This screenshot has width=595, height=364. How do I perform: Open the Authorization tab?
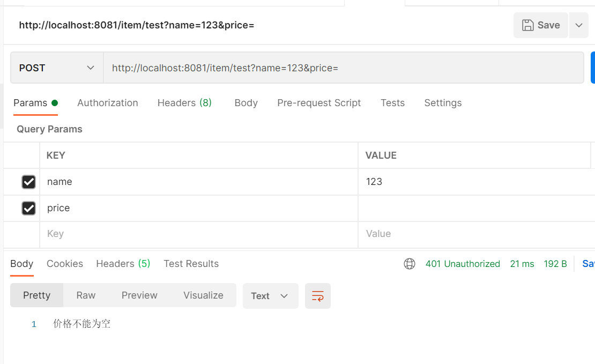(108, 103)
